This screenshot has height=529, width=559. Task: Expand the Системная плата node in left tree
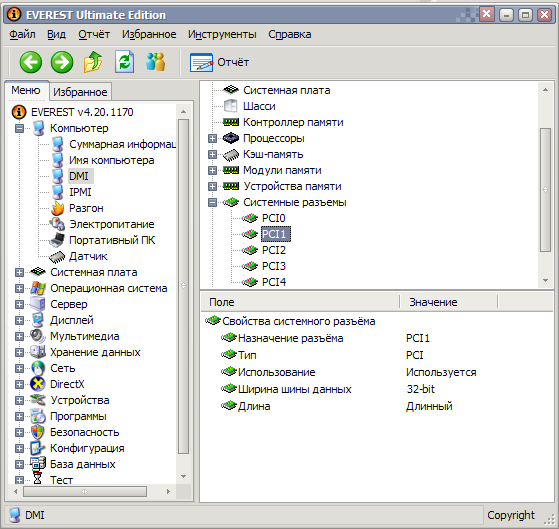(x=19, y=272)
